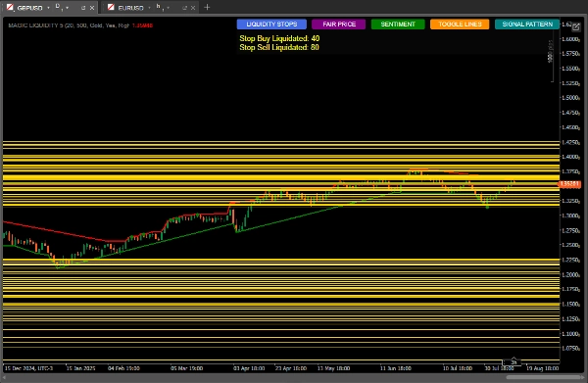The height and width of the screenshot is (383, 588).
Task: Click the 1.4000 price level label
Action: (570, 157)
